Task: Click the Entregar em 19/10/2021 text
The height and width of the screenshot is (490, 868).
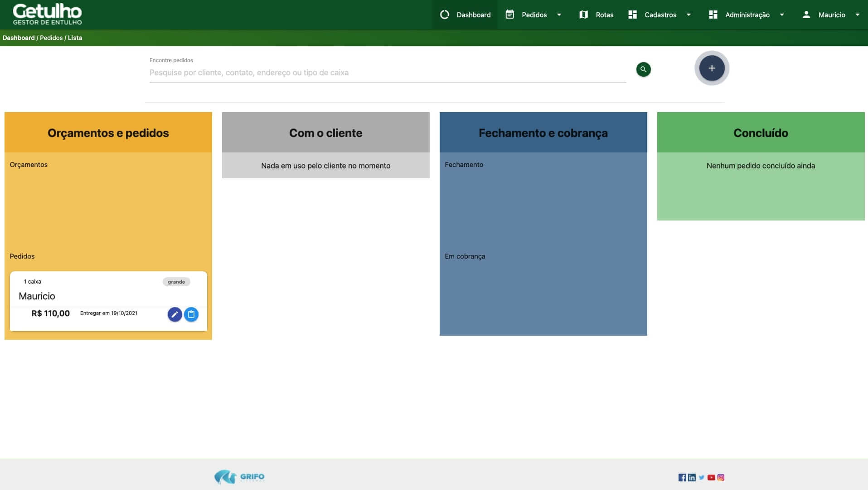Action: pyautogui.click(x=109, y=313)
